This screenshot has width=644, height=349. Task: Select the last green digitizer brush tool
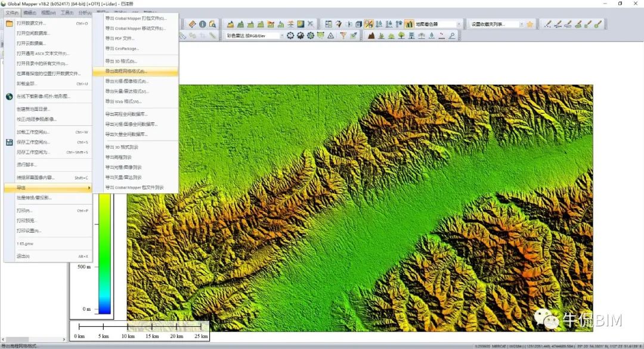tap(598, 24)
